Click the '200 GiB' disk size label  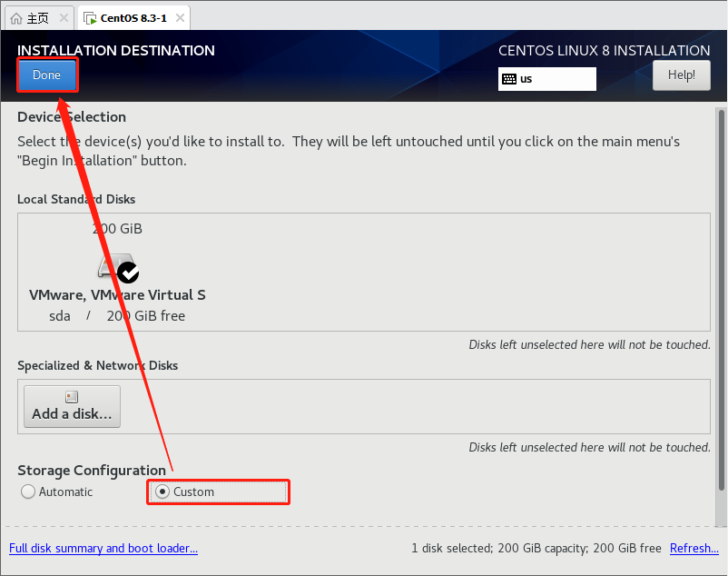[x=117, y=229]
